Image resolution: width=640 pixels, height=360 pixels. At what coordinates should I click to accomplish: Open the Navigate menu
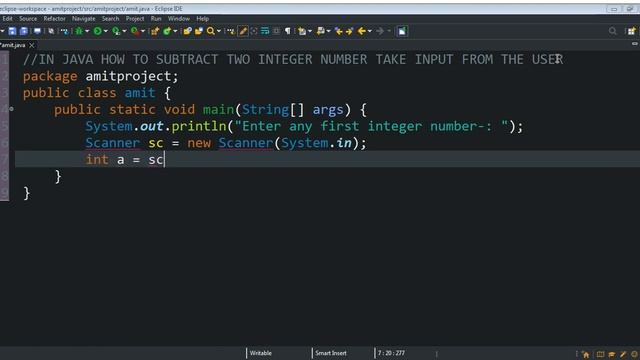[x=83, y=19]
